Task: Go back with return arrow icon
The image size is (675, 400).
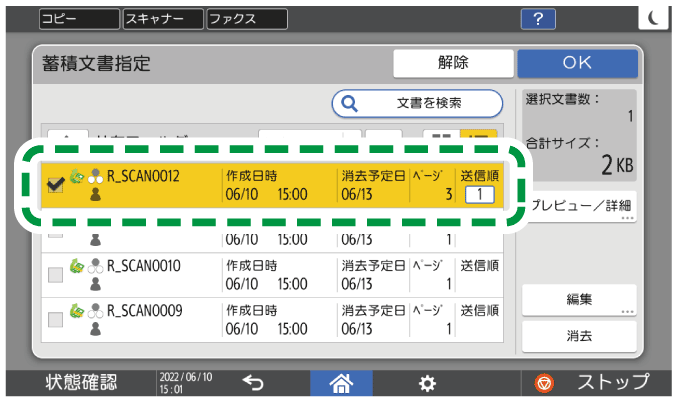Action: [x=253, y=382]
